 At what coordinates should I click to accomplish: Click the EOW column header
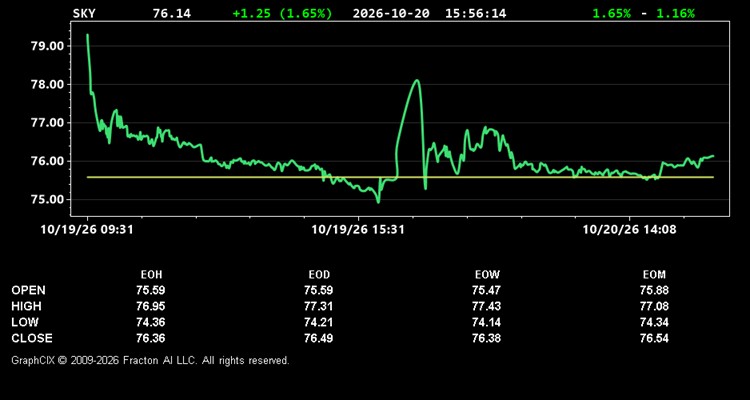pos(486,275)
